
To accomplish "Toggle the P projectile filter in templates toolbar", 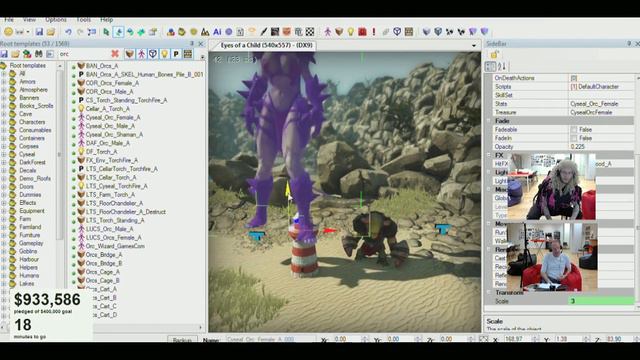I will point(176,54).
